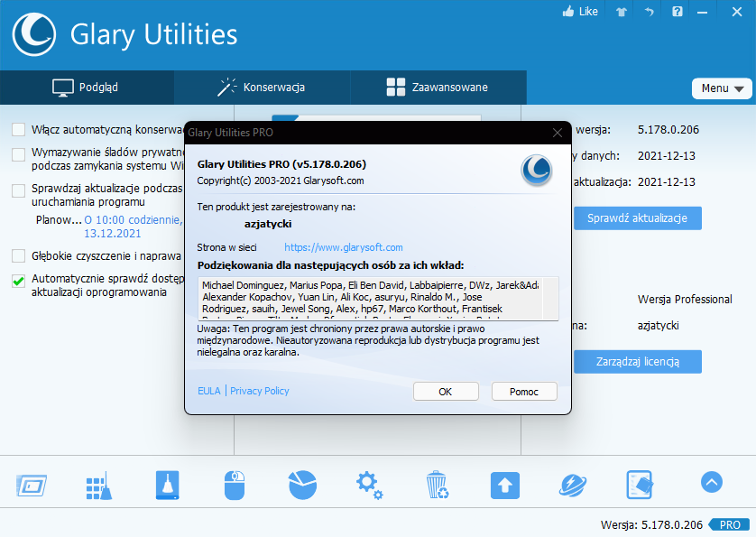Open the help question mark icon
This screenshot has height=537, width=756.
(678, 12)
